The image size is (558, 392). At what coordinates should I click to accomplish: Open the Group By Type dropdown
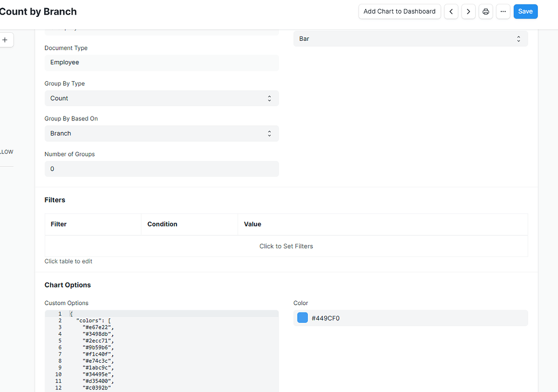tap(161, 99)
